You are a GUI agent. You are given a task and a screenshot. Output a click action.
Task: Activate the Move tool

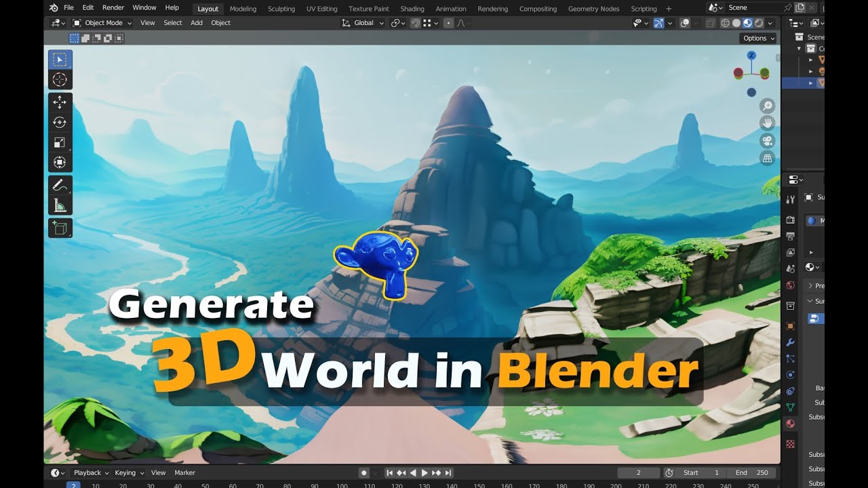point(60,102)
